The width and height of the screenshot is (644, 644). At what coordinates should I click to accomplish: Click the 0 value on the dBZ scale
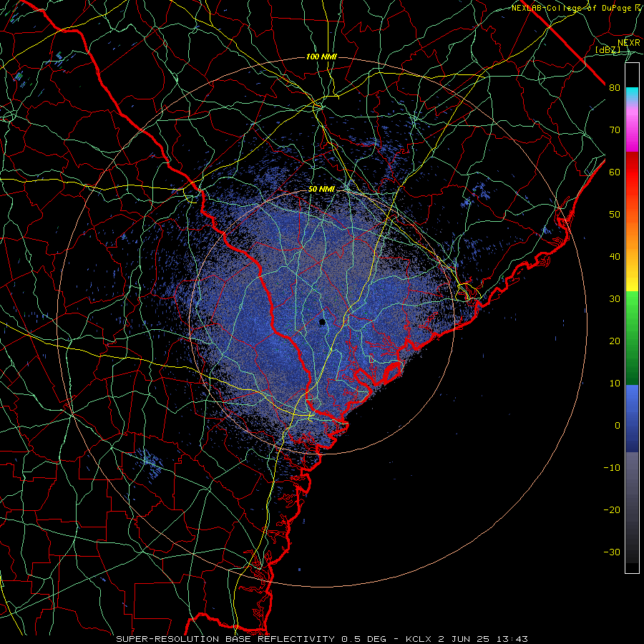click(618, 426)
